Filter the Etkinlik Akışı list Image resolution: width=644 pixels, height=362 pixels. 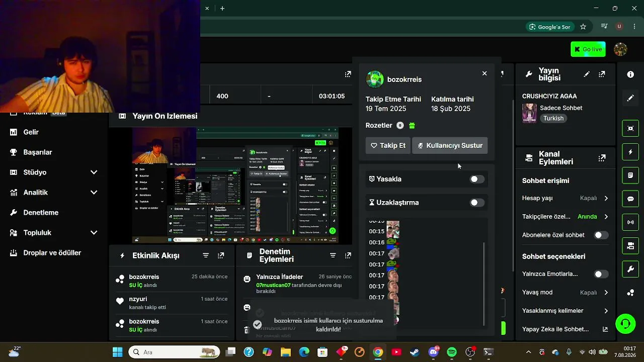click(206, 255)
